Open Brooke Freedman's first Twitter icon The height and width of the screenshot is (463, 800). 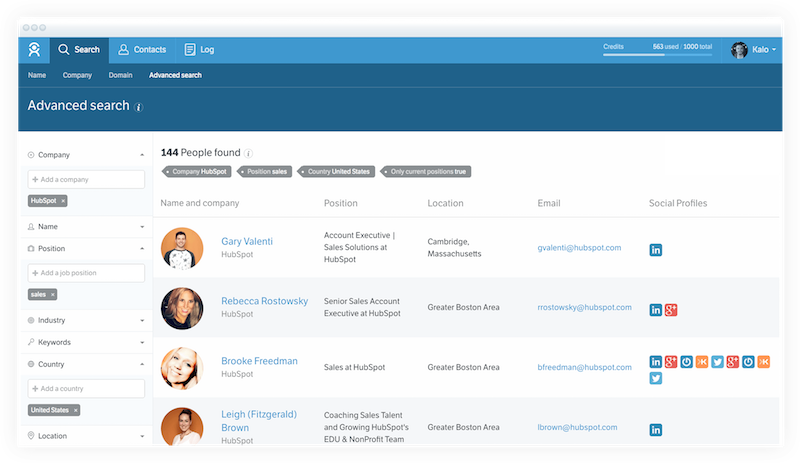[717, 362]
